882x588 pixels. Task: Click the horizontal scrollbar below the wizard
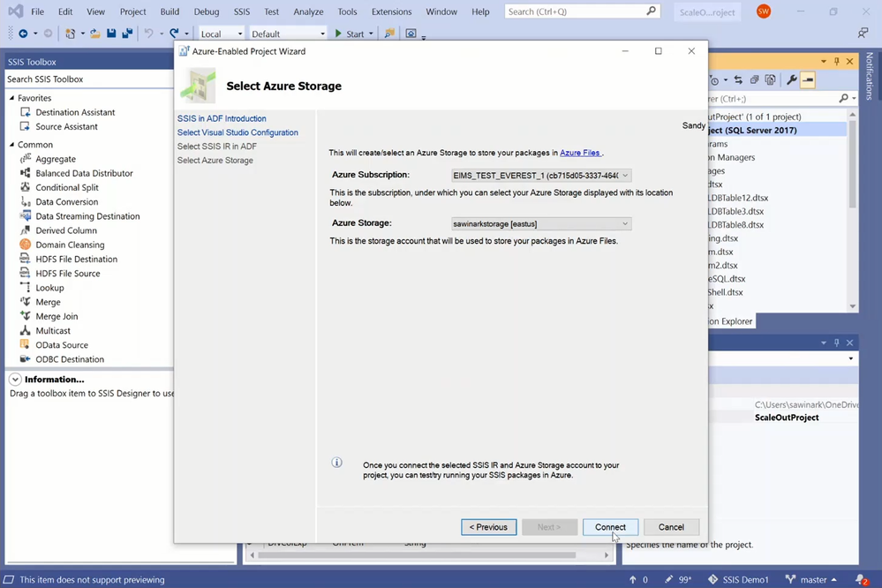[x=416, y=555]
